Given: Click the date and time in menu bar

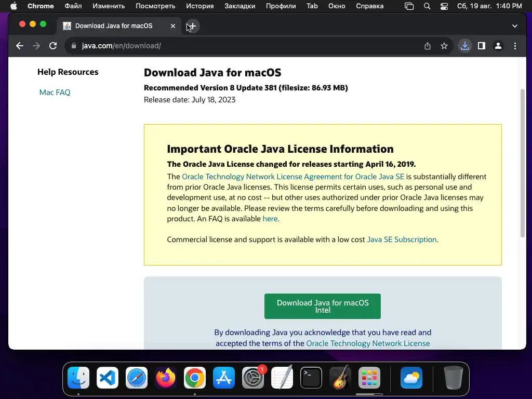Looking at the screenshot, I should (x=489, y=6).
